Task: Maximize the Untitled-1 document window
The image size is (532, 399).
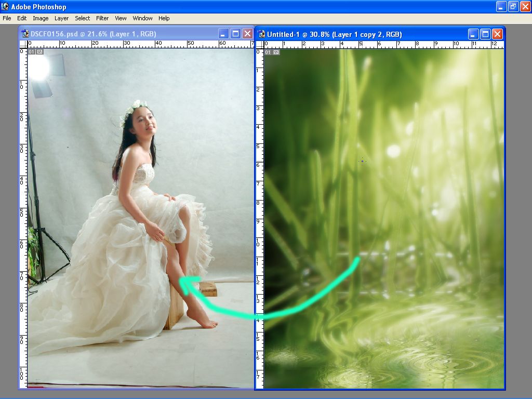Action: point(485,34)
